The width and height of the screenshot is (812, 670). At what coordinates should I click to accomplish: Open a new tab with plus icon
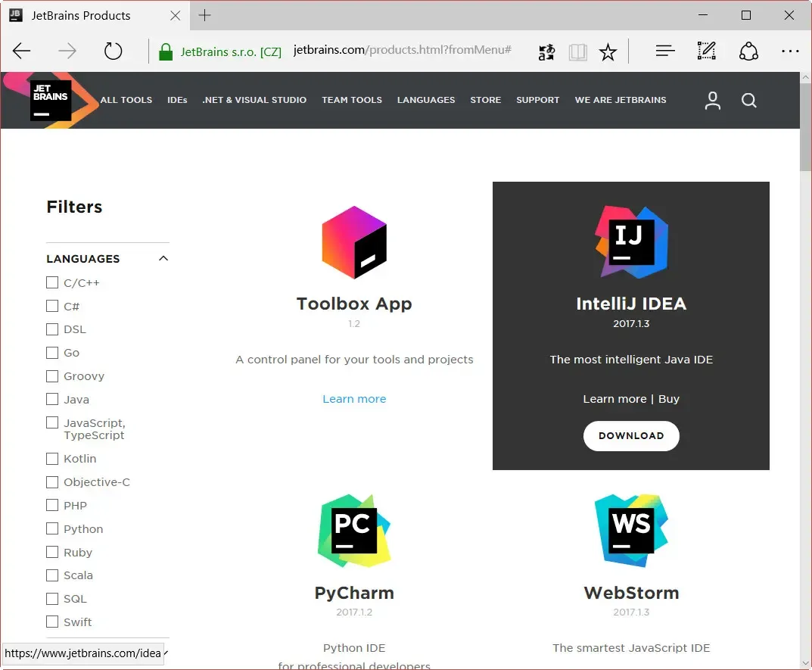[204, 16]
